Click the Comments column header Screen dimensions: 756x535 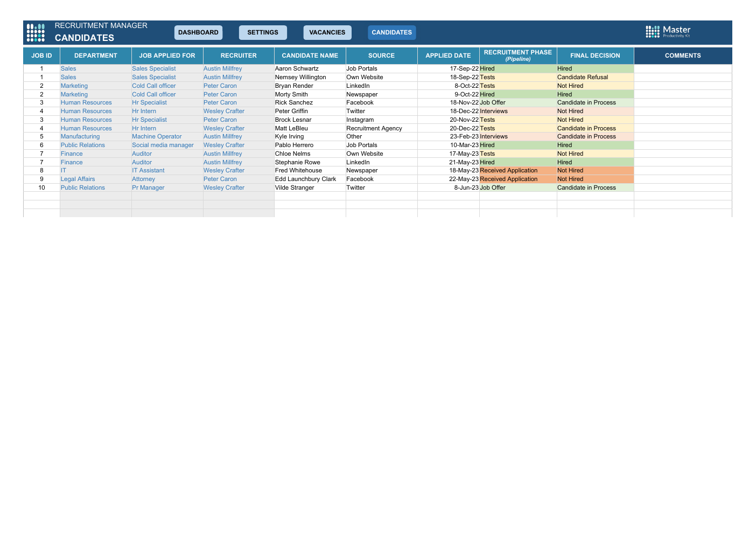(x=683, y=55)
